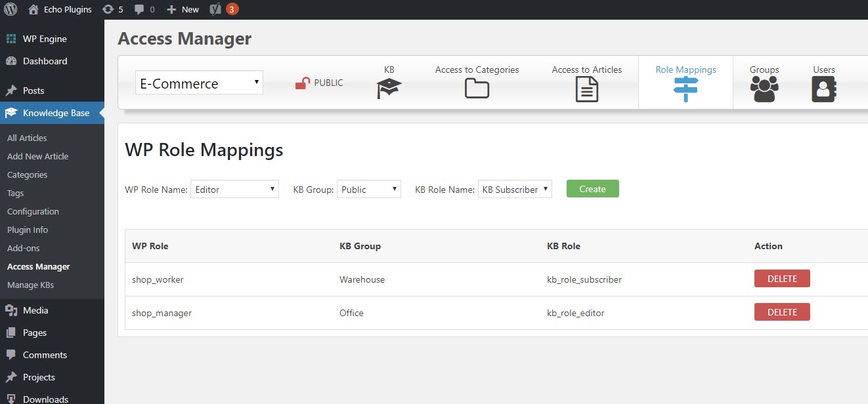Open the E-Commerce knowledge base dropdown
The height and width of the screenshot is (404, 868).
199,83
